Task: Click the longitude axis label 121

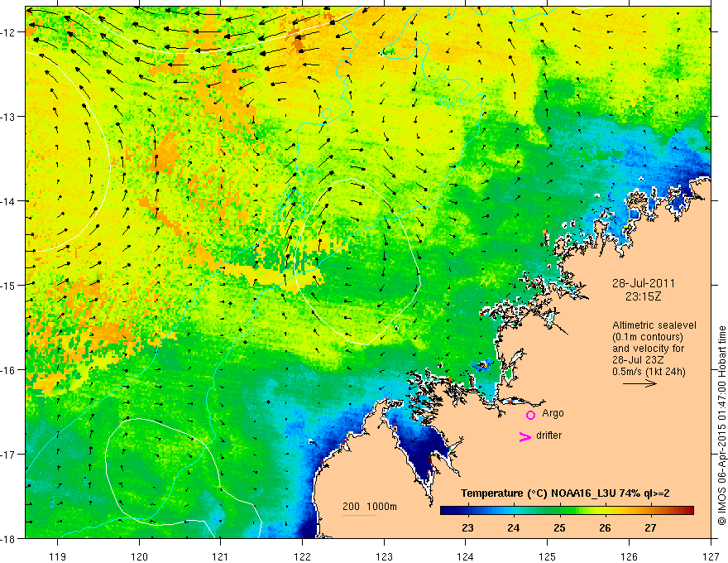Action: point(221,556)
